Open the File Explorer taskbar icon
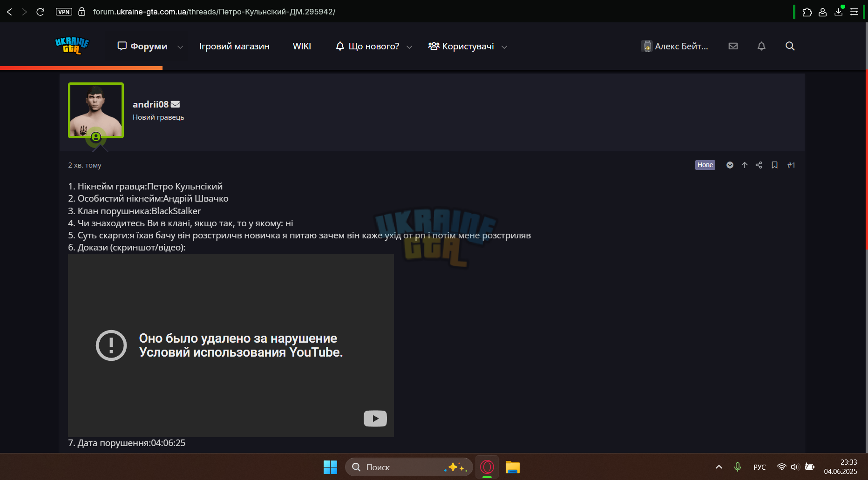The height and width of the screenshot is (480, 868). point(513,467)
